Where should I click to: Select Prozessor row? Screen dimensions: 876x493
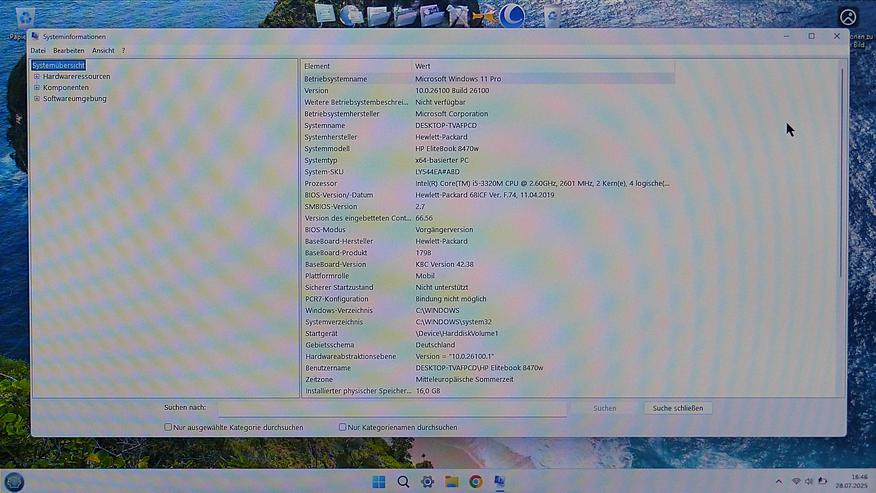(x=488, y=183)
